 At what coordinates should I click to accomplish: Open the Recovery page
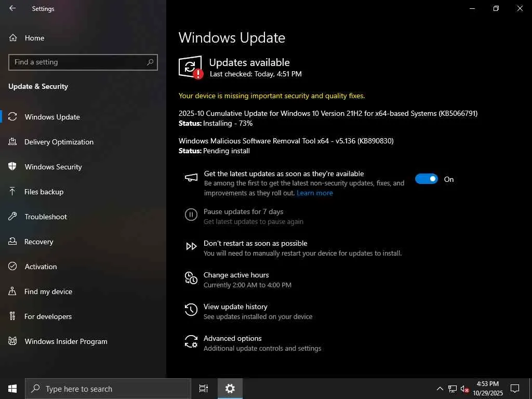click(x=83, y=241)
